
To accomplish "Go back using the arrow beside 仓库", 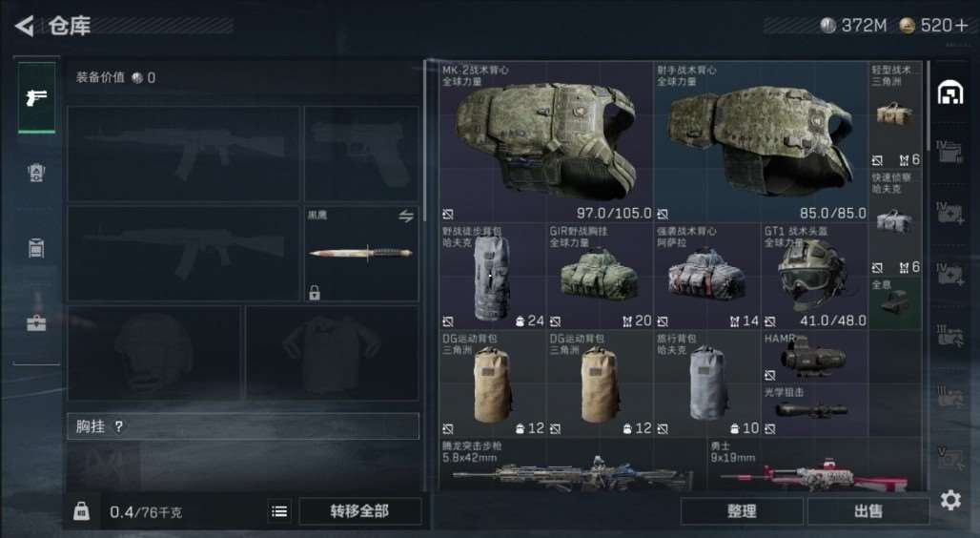I will pos(24,26).
